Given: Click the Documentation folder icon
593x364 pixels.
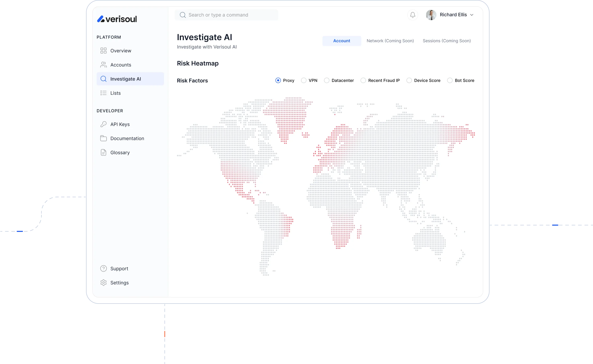Looking at the screenshot, I should [x=103, y=138].
